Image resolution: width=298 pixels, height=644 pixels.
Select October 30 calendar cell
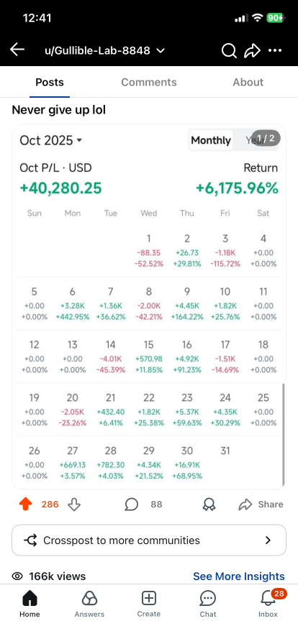point(187,463)
